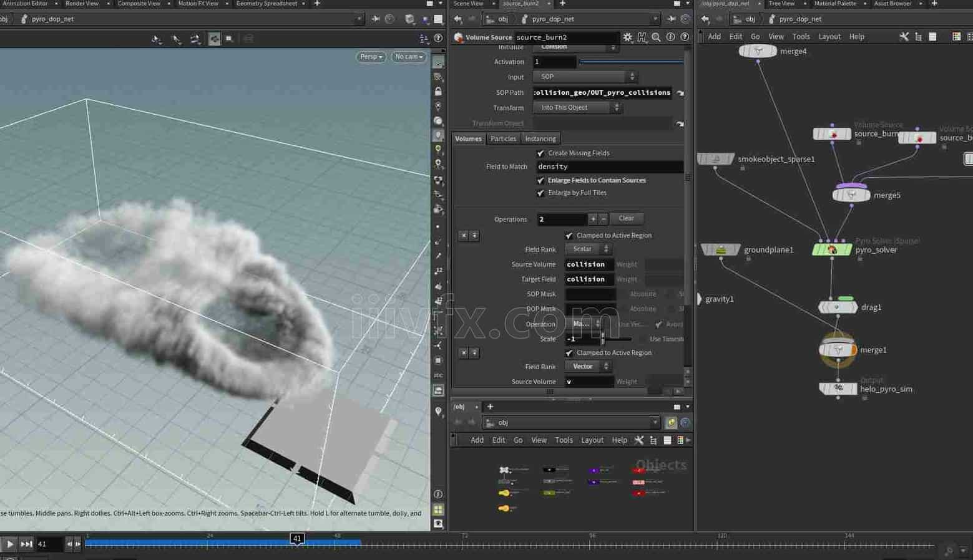Select the merge5 node

(851, 195)
